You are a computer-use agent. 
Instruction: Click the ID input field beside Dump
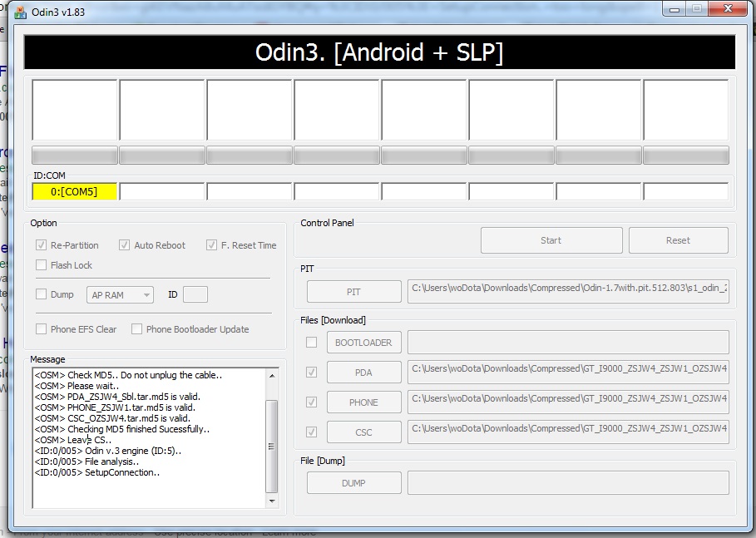195,294
